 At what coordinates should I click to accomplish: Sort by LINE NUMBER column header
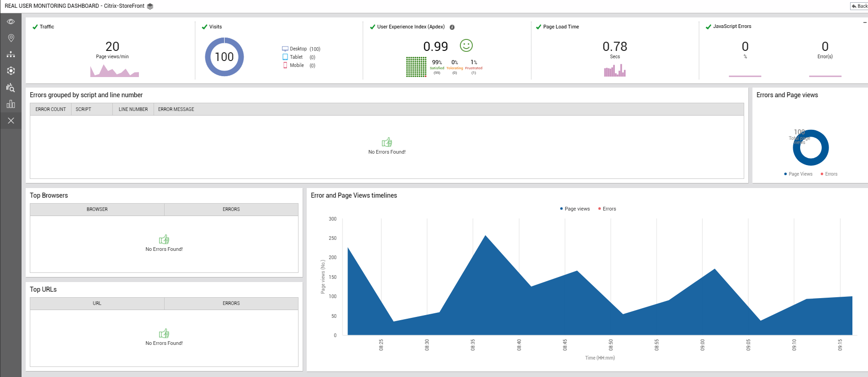tap(133, 109)
